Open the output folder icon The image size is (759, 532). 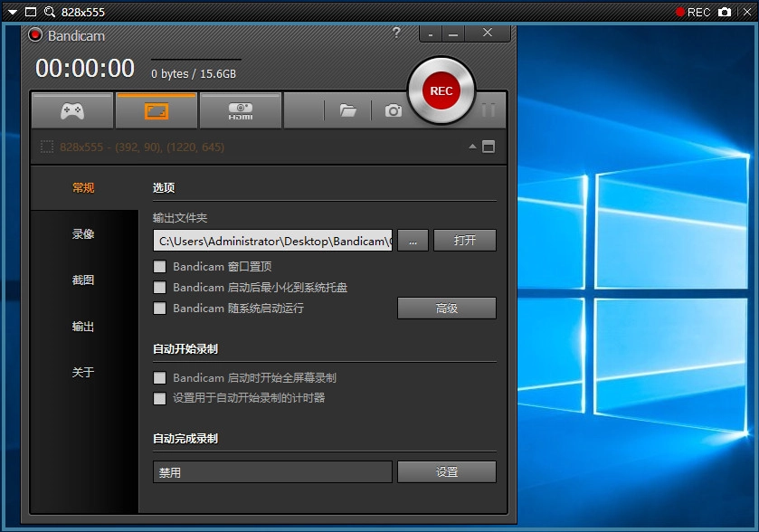click(x=348, y=110)
